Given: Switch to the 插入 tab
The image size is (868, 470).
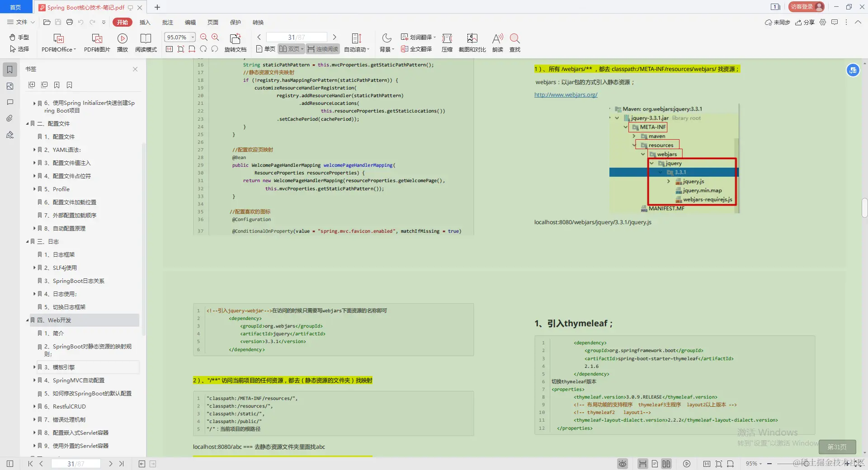Looking at the screenshot, I should coord(145,22).
